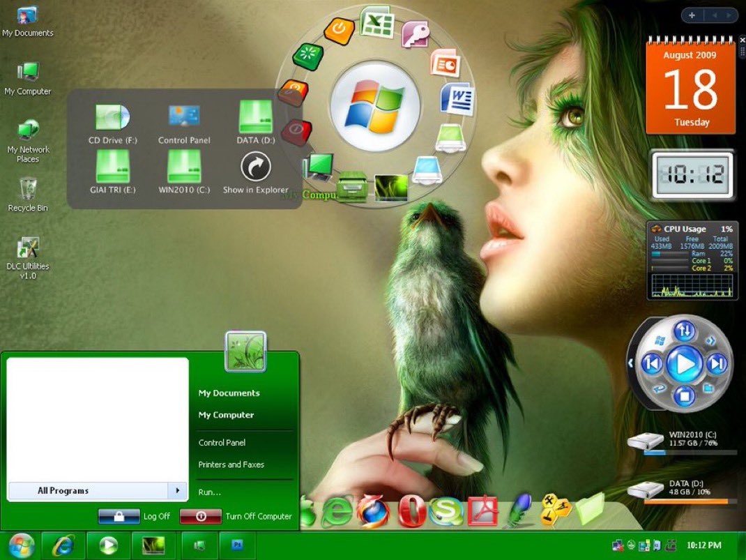Open Internet Explorer on taskbar

click(x=63, y=546)
